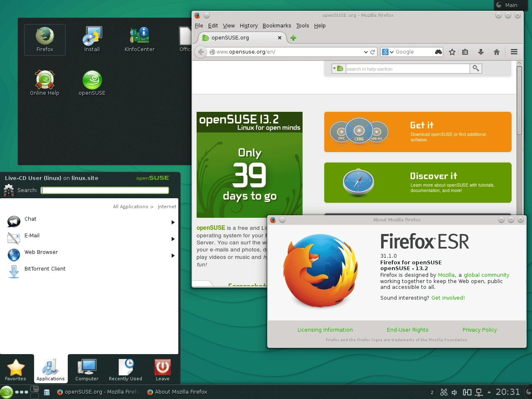532x399 pixels.
Task: Switch to the Computer tab
Action: point(87,369)
